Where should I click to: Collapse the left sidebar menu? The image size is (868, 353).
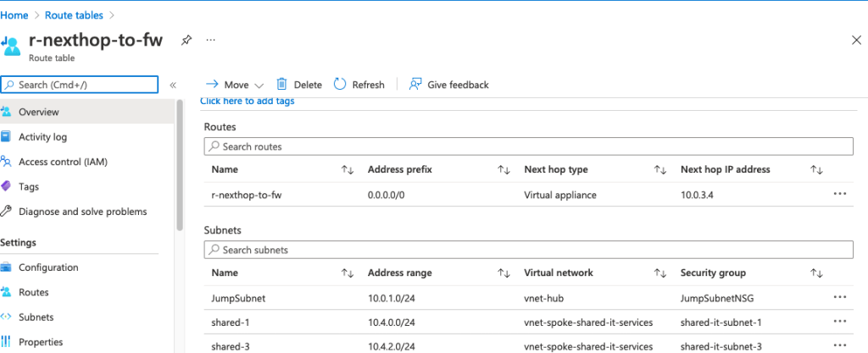(173, 85)
